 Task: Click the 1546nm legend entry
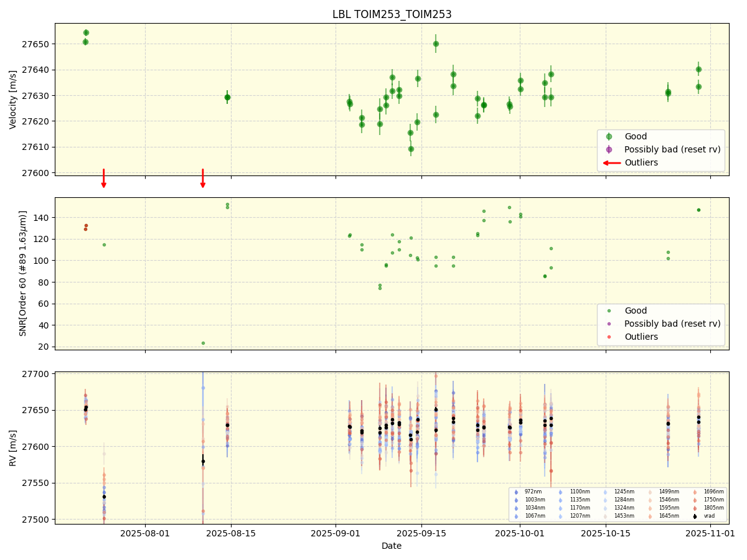(664, 500)
